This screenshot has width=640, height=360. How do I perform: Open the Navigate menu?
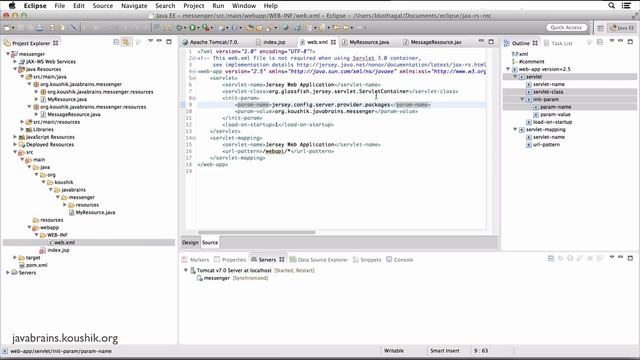pos(134,5)
